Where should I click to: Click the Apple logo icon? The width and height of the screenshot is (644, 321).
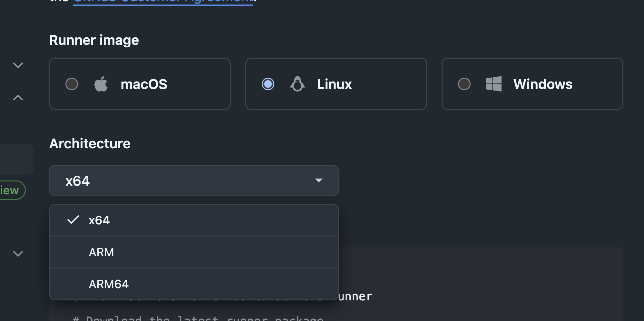101,84
